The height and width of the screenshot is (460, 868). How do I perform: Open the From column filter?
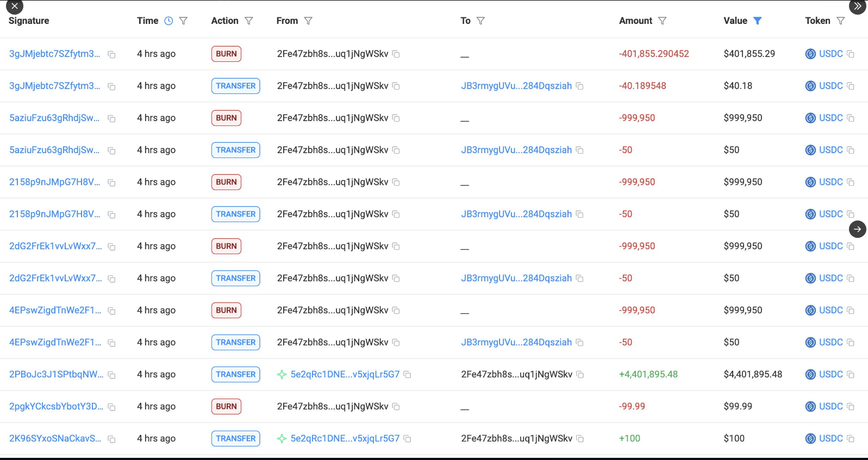308,21
